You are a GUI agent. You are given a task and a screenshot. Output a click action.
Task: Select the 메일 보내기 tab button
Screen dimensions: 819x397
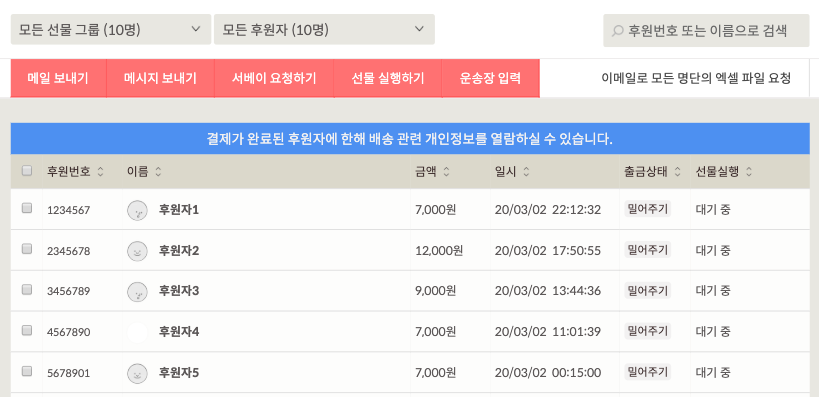tap(58, 78)
